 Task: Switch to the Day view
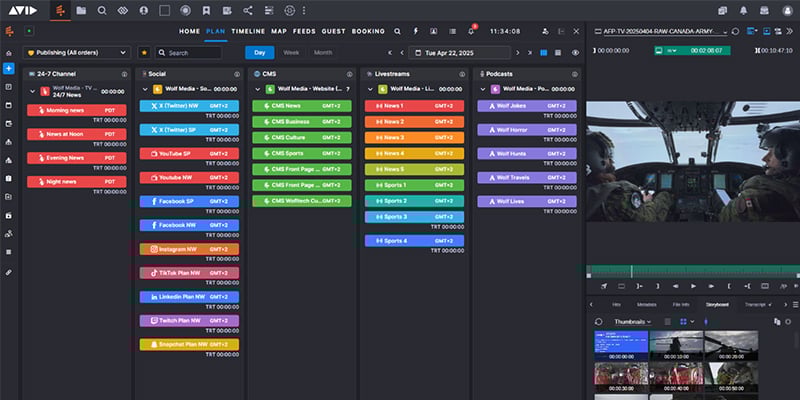click(x=260, y=53)
